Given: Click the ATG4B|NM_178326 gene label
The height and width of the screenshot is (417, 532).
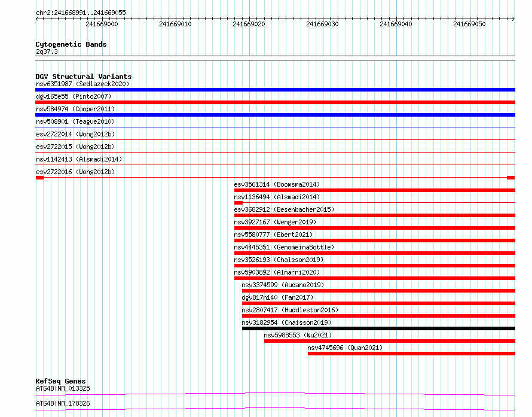Looking at the screenshot, I should [x=63, y=403].
